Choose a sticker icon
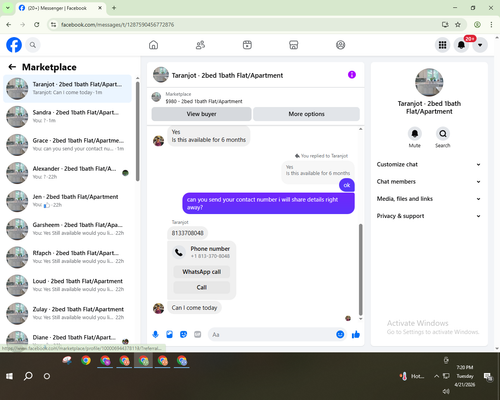 click(x=183, y=334)
